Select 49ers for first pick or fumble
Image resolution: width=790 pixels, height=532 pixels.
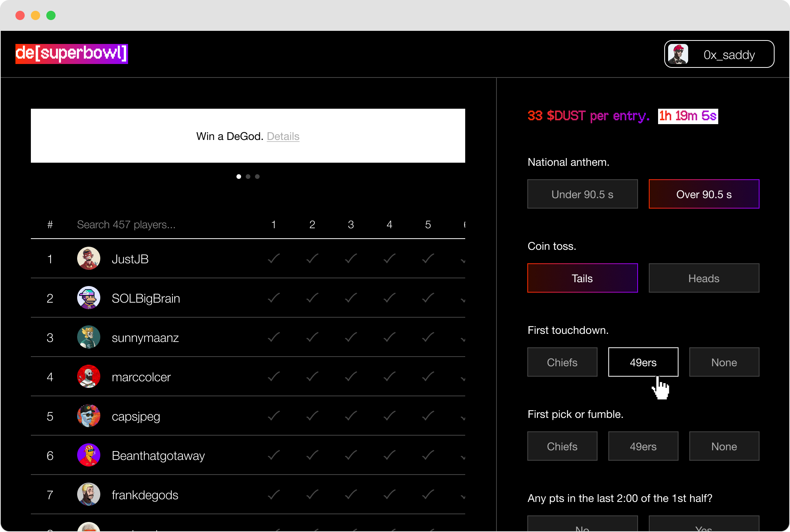point(643,446)
